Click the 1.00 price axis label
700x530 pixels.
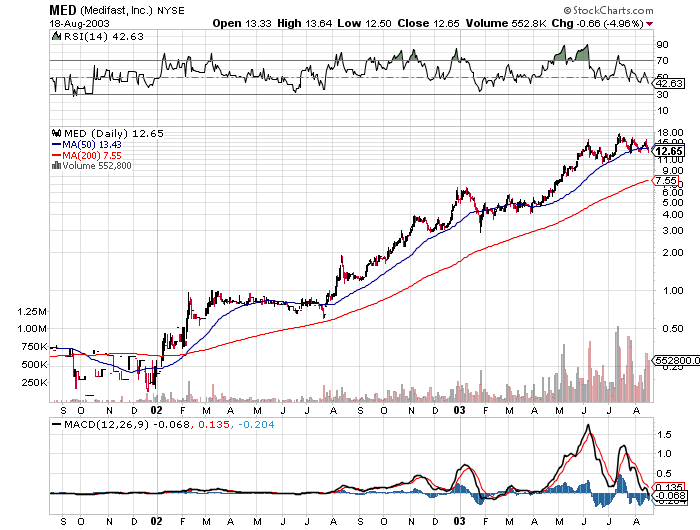[x=673, y=291]
